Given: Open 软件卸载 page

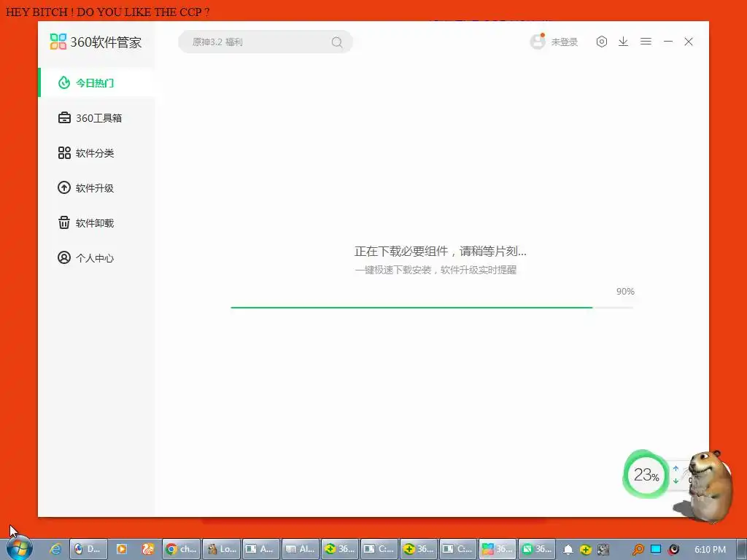Looking at the screenshot, I should pyautogui.click(x=97, y=223).
